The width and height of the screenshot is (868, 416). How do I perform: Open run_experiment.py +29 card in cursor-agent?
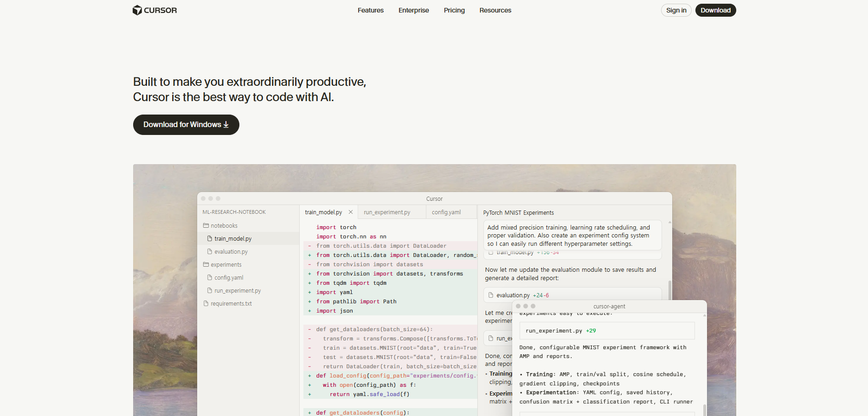point(607,331)
